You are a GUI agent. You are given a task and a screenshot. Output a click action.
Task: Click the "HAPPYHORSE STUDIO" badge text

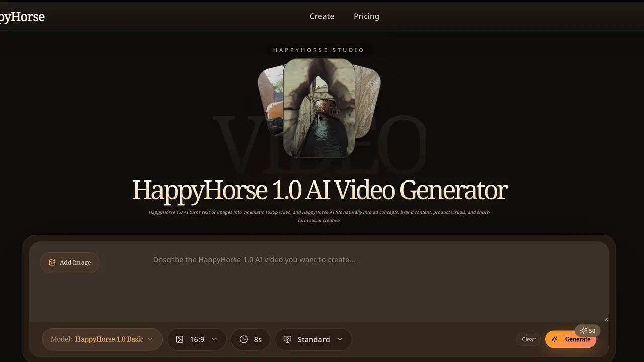319,50
